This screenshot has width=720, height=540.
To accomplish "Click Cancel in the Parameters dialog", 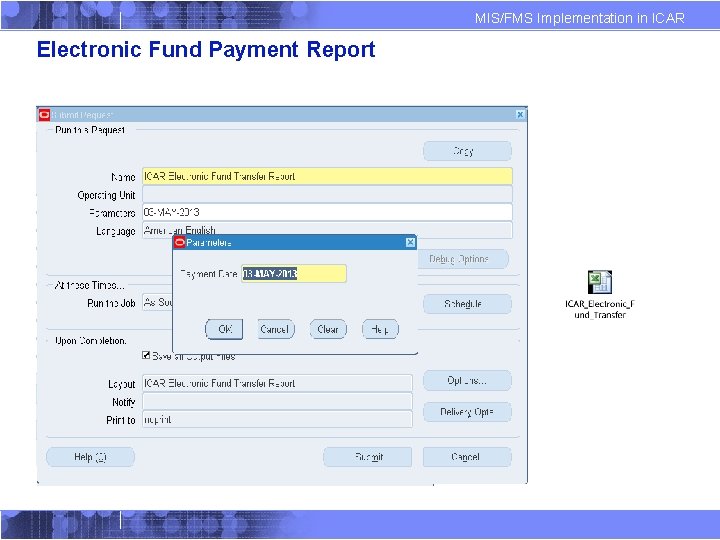I will tap(276, 329).
